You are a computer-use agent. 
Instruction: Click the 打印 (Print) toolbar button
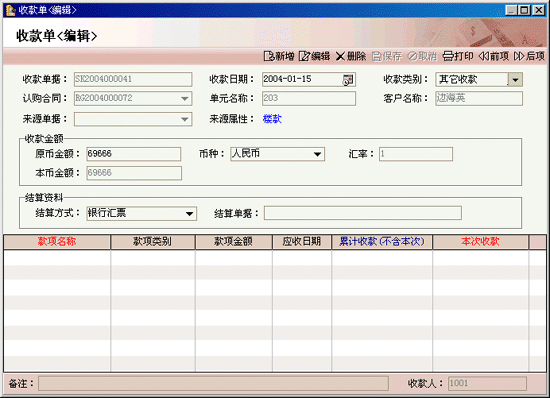458,56
